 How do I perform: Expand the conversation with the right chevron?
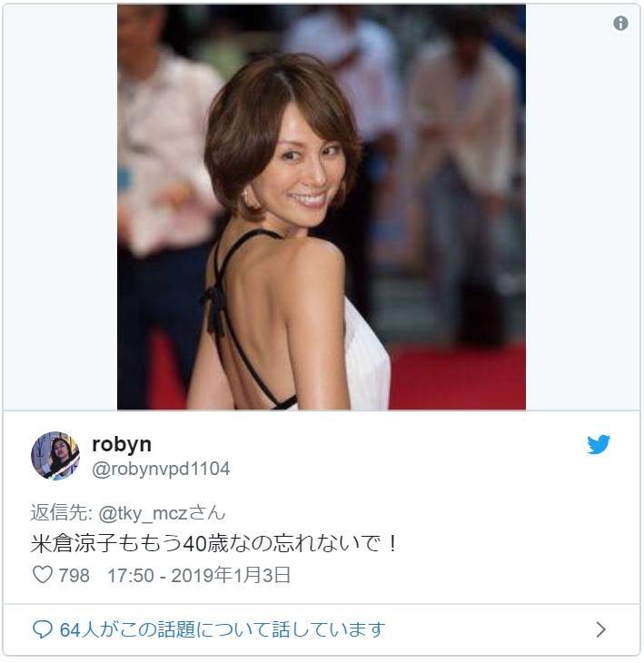pyautogui.click(x=600, y=629)
